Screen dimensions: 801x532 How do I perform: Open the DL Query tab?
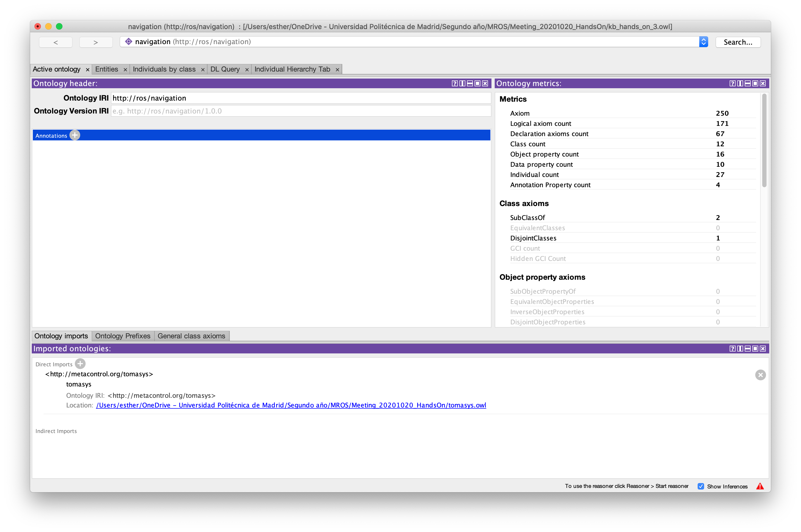coord(225,69)
